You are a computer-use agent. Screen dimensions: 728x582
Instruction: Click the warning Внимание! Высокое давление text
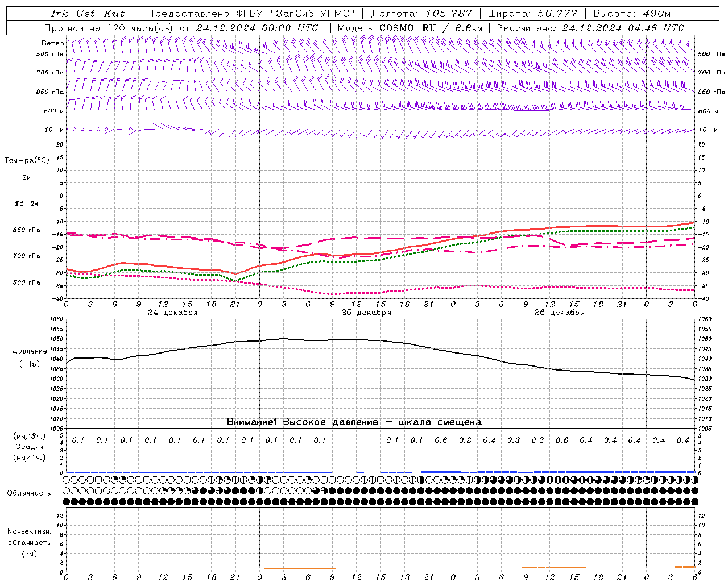click(302, 422)
